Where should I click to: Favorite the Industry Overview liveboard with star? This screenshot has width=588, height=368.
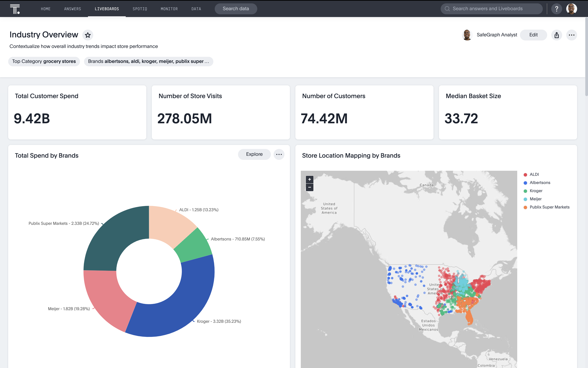point(88,35)
